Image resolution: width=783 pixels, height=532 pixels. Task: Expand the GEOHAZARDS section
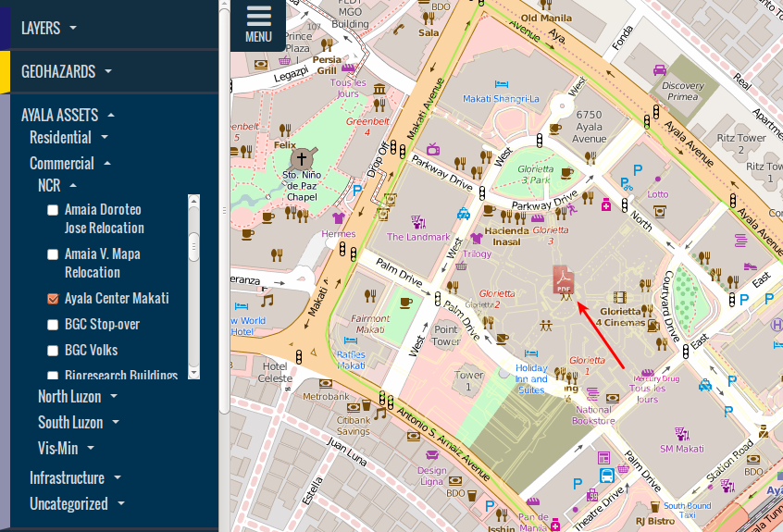point(67,71)
